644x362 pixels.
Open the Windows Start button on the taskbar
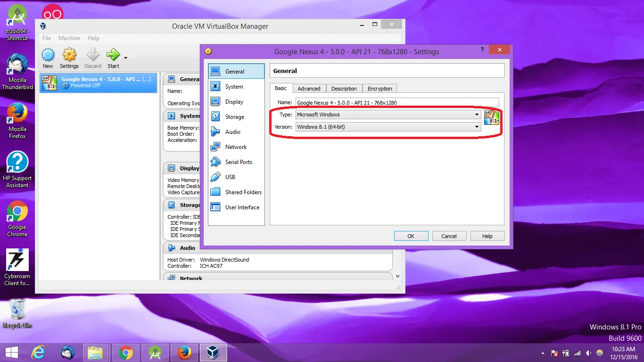tap(12, 353)
